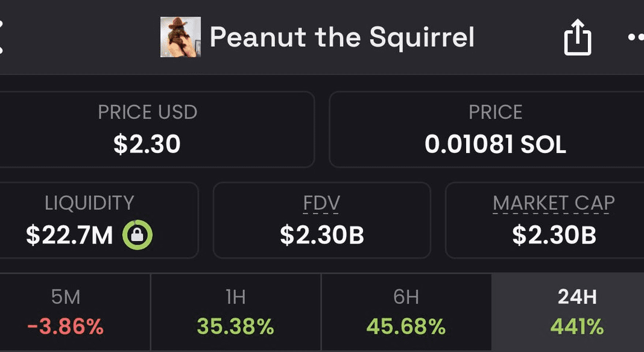Tap the share icon in the header
The image size is (644, 352).
(577, 37)
